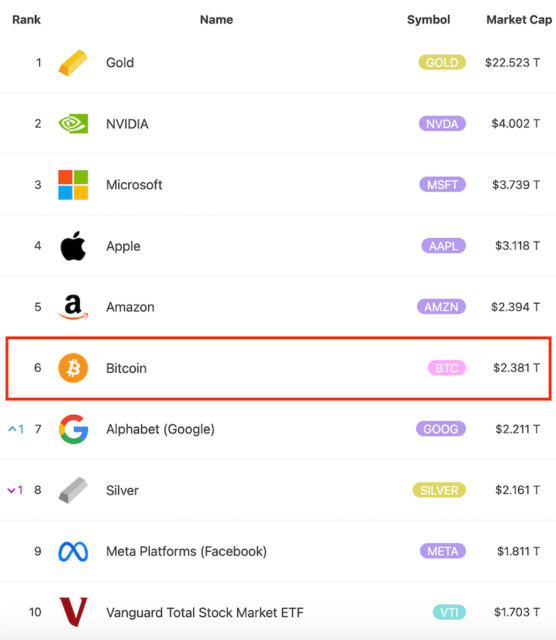Click the Google G logo
Screen dimensions: 556x640
click(73, 429)
